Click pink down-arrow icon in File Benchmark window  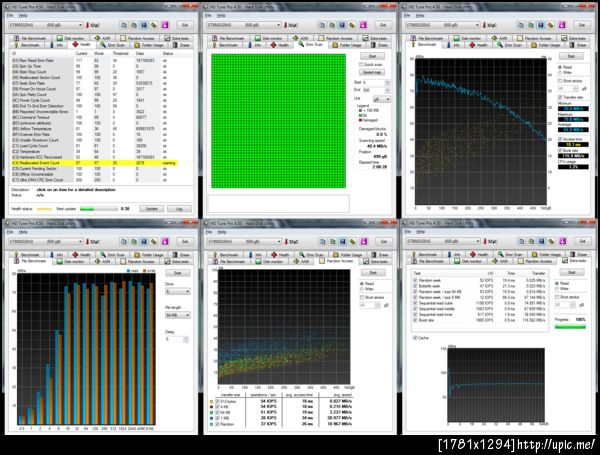[x=165, y=241]
